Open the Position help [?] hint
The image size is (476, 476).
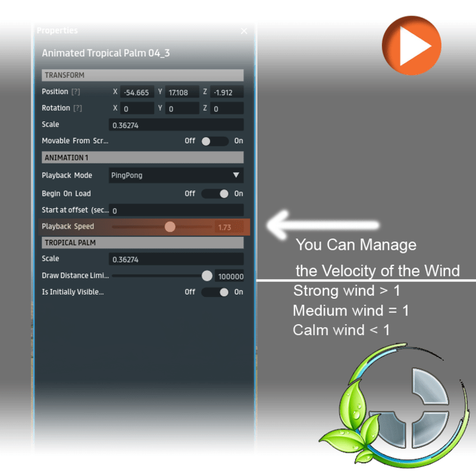click(77, 92)
